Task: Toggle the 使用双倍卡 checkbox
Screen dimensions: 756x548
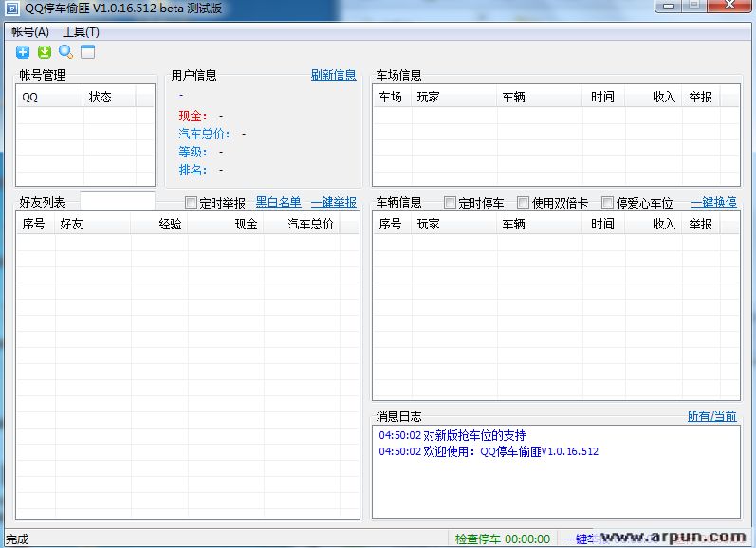Action: point(523,203)
